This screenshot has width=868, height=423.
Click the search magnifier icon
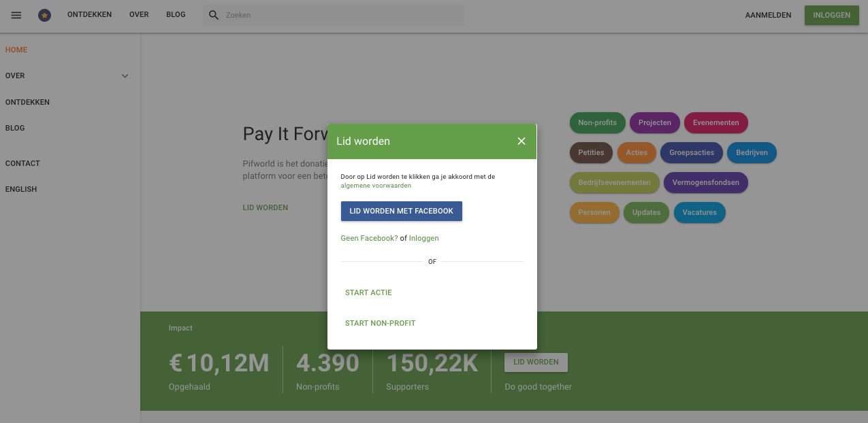[x=214, y=15]
